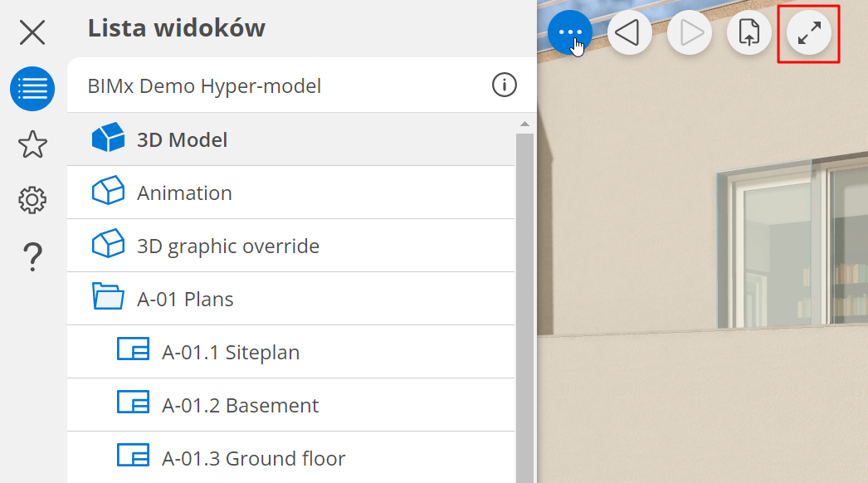Viewport: 868px width, 483px height.
Task: Open favorites star icon in sidebar
Action: (x=32, y=144)
